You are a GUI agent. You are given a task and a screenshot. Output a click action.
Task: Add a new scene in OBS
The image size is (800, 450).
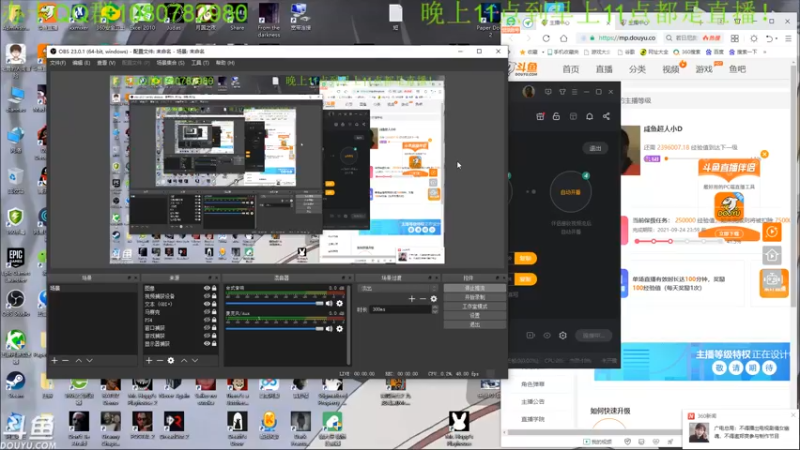[x=55, y=361]
